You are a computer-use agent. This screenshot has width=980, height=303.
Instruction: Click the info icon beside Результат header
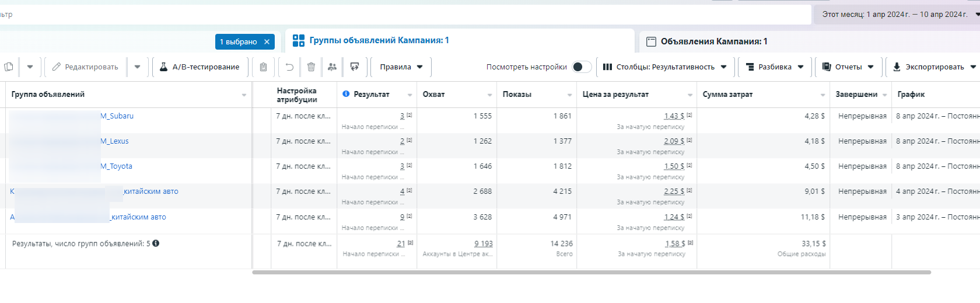click(x=346, y=94)
